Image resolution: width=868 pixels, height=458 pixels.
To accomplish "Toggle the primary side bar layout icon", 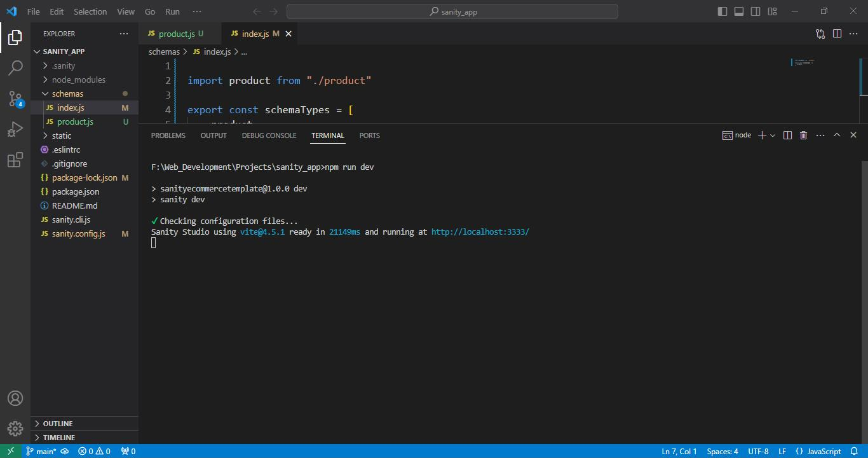I will pyautogui.click(x=722, y=11).
